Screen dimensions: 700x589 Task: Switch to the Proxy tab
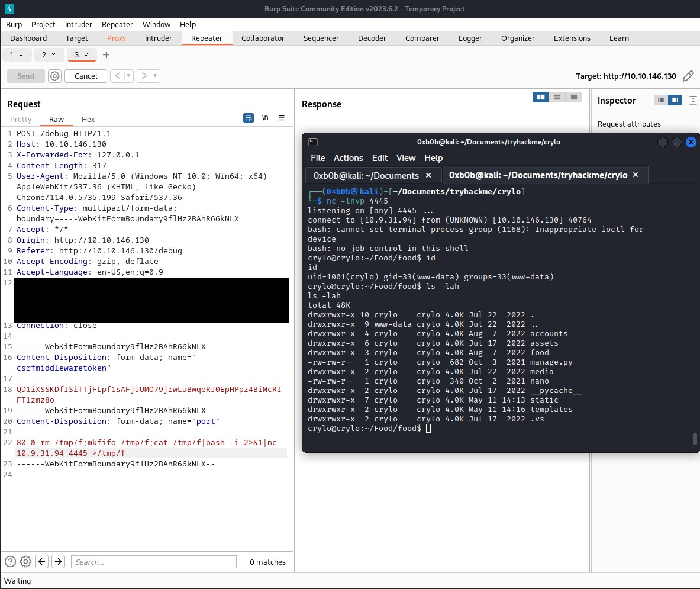[x=117, y=38]
